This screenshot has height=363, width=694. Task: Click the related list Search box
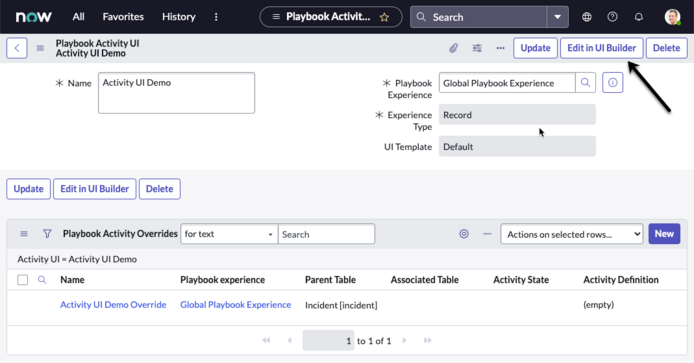(326, 234)
